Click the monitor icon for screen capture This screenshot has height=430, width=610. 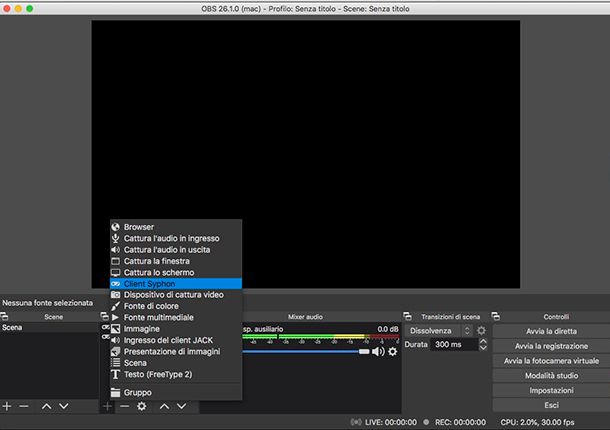116,272
